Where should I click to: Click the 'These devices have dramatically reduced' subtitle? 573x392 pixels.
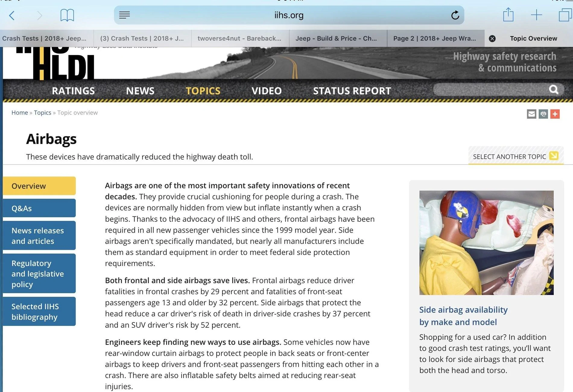[x=139, y=157]
